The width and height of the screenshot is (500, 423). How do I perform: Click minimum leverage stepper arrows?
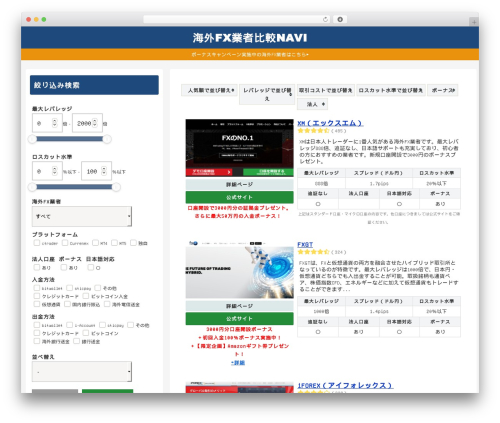coord(55,123)
